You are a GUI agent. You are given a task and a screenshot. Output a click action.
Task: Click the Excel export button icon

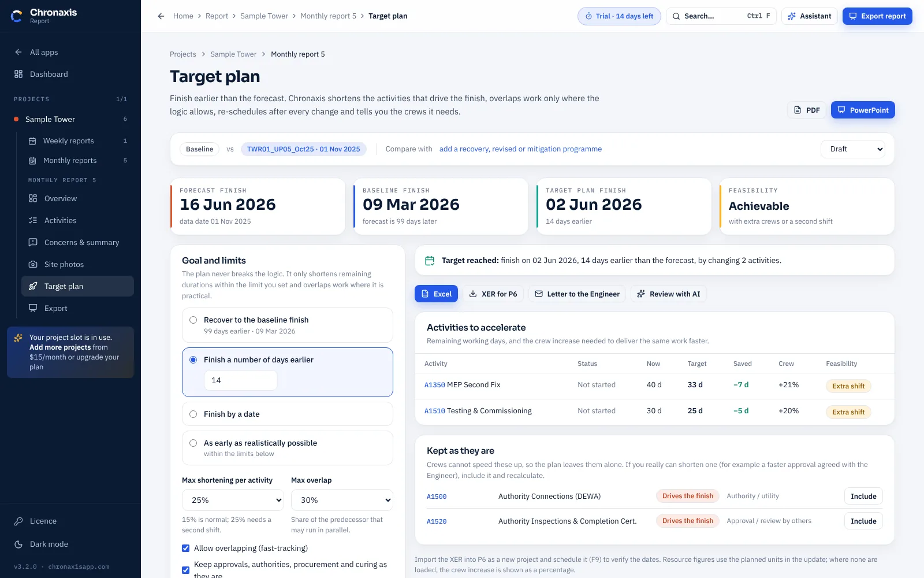[x=425, y=294]
